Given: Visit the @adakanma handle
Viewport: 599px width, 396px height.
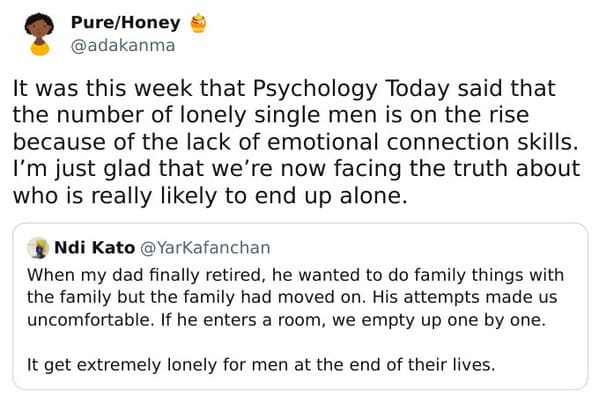Looking at the screenshot, I should (x=123, y=45).
